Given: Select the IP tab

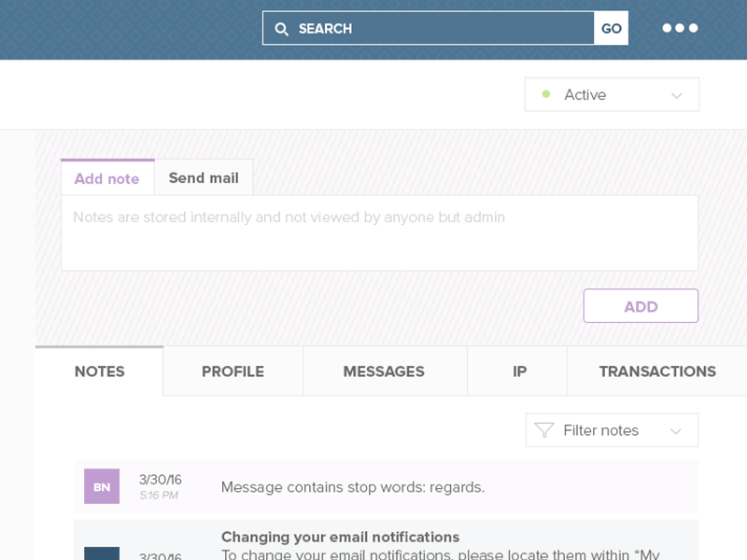Looking at the screenshot, I should 520,371.
